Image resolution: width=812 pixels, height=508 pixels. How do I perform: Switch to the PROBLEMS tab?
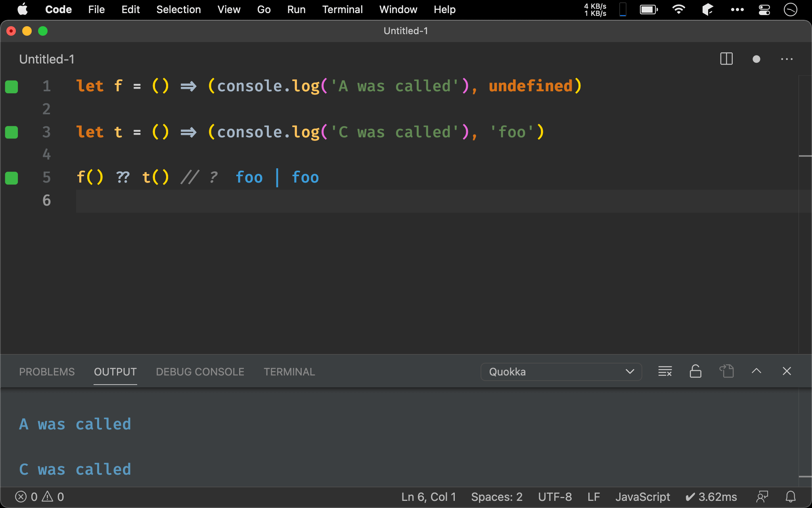(47, 372)
